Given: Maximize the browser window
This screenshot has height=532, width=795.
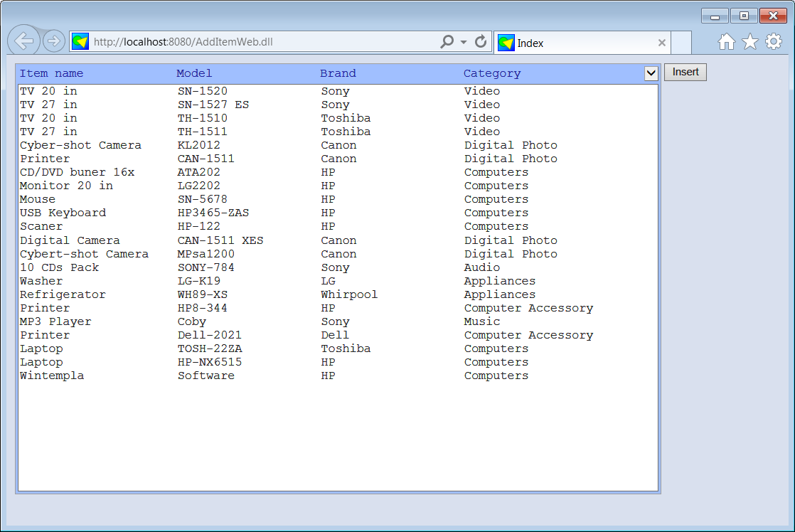Looking at the screenshot, I should pos(744,16).
